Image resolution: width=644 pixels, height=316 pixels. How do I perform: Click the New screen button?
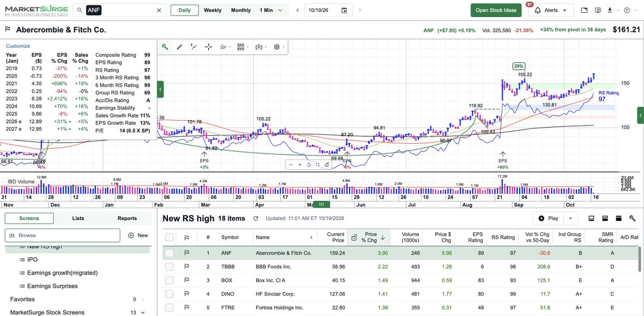[x=138, y=236]
